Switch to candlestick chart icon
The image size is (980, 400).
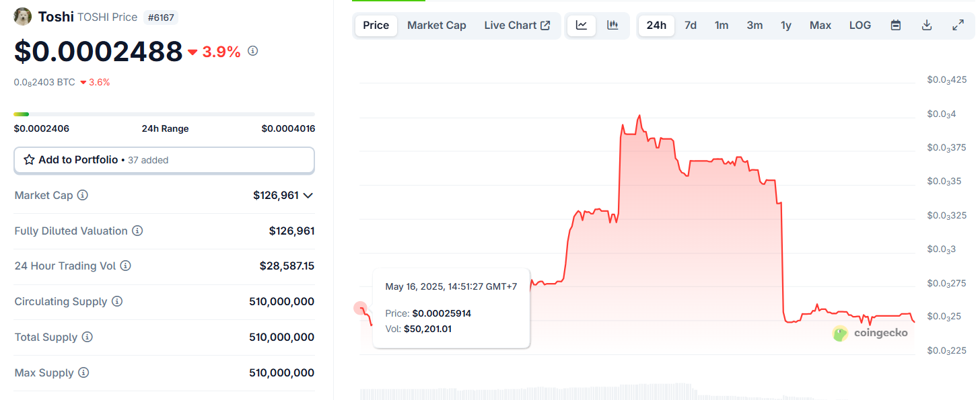[612, 26]
